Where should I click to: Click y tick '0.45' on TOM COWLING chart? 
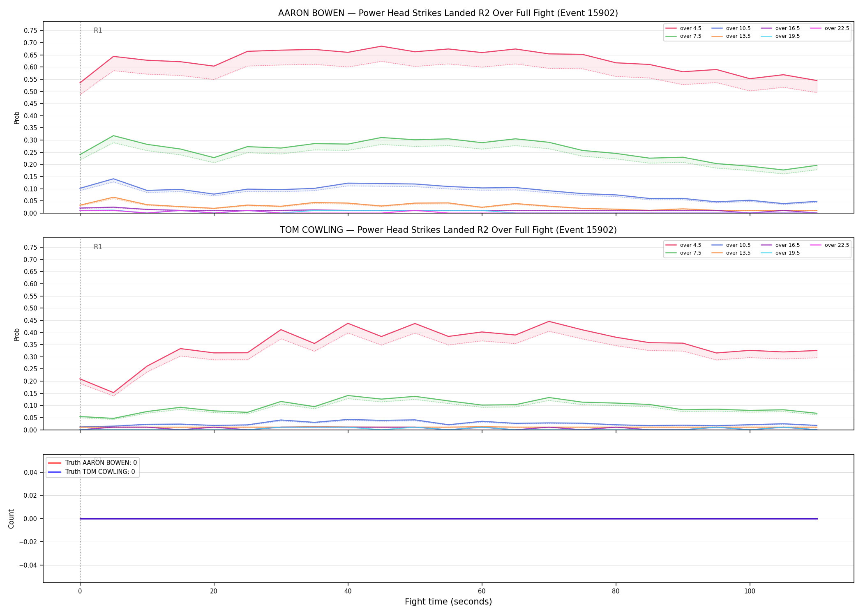coord(31,320)
